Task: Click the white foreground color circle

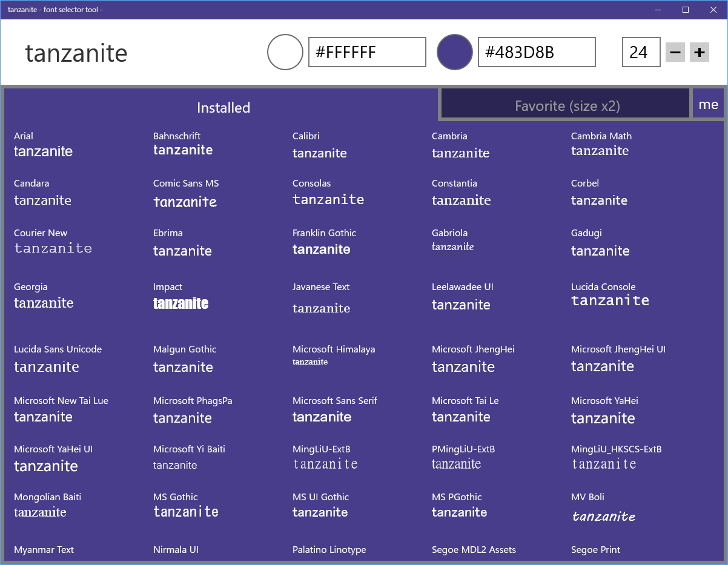Action: (x=285, y=52)
